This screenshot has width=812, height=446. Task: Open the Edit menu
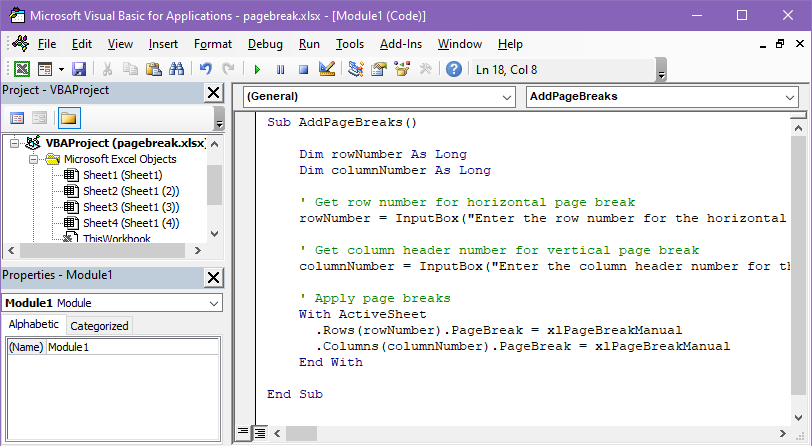click(82, 44)
